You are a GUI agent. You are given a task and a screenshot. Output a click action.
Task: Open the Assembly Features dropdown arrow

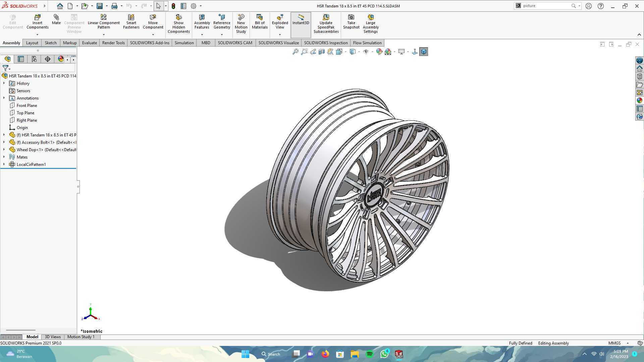(x=202, y=35)
